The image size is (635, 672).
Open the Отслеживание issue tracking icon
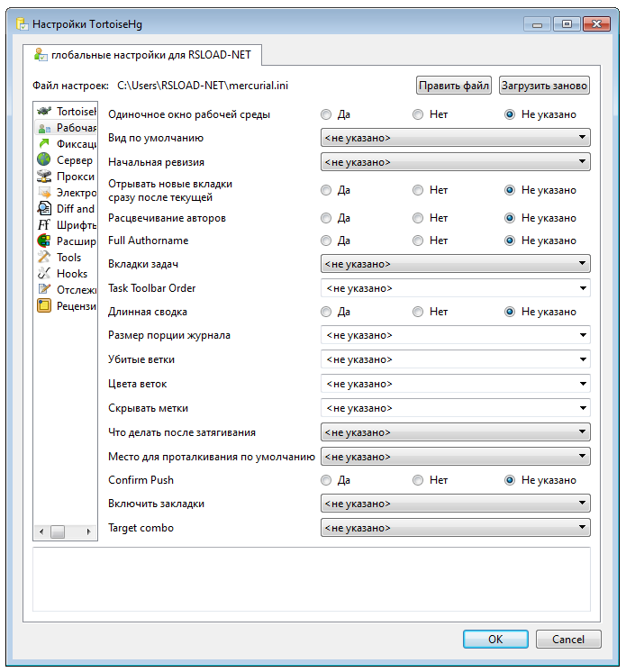[44, 289]
